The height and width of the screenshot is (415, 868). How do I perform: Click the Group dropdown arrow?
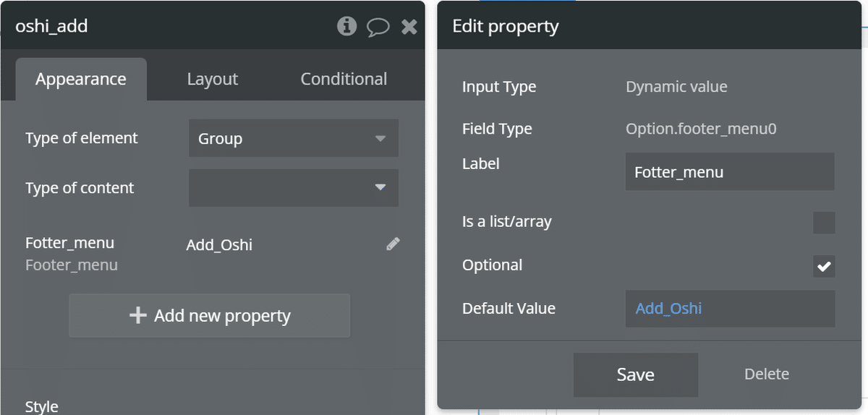click(x=380, y=138)
